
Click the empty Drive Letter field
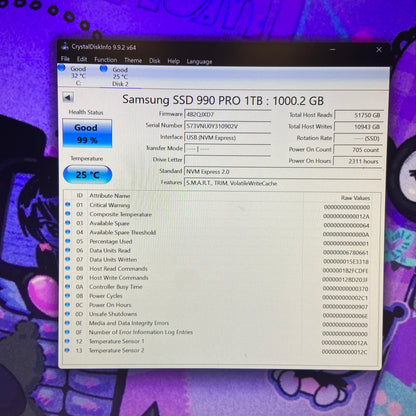tap(228, 160)
